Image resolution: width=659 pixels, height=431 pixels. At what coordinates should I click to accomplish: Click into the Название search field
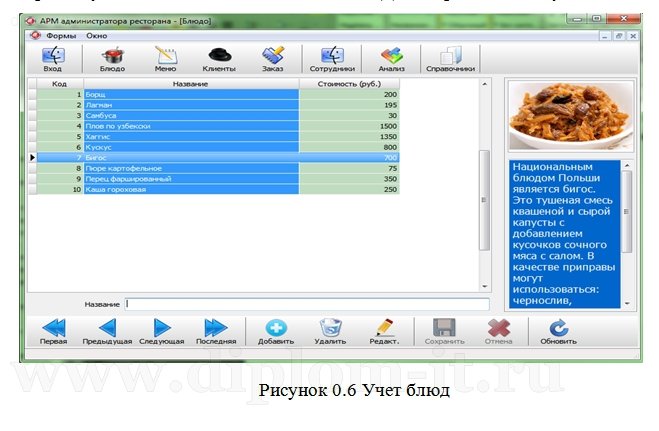click(x=307, y=304)
